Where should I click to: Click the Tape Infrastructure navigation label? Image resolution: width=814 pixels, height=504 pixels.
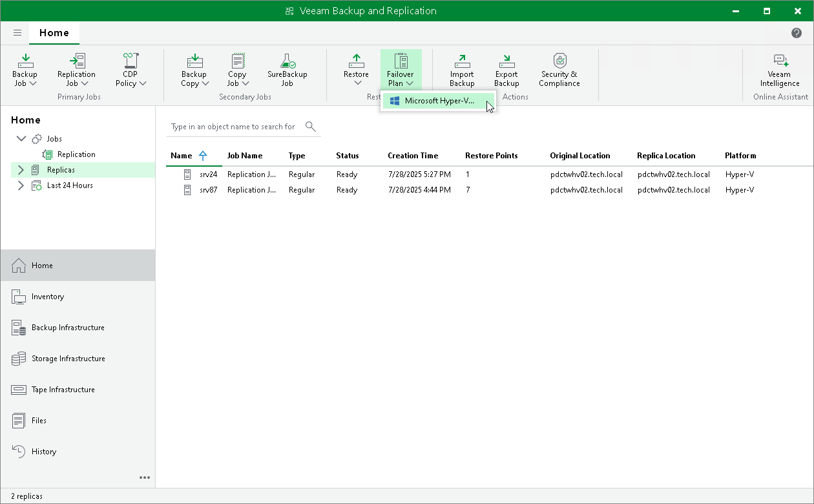[x=63, y=390]
